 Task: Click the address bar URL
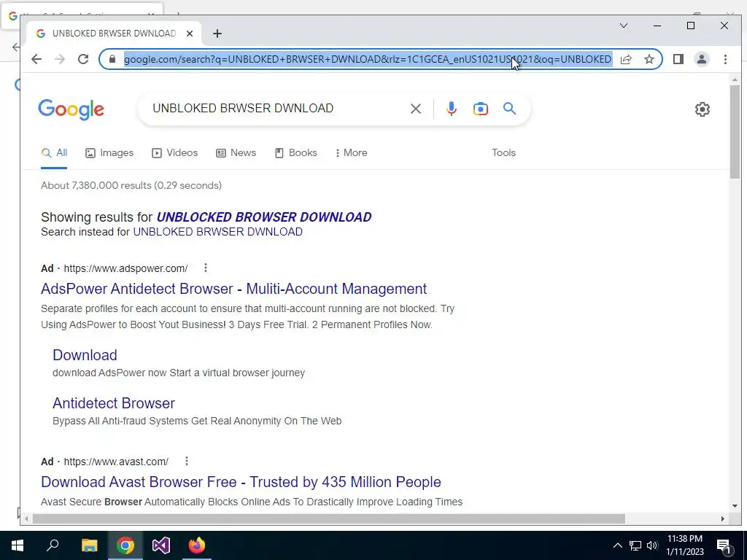[x=368, y=59]
